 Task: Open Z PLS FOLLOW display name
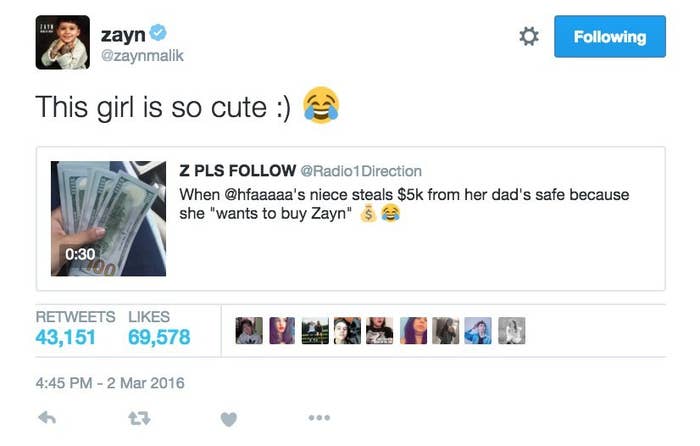coord(238,171)
